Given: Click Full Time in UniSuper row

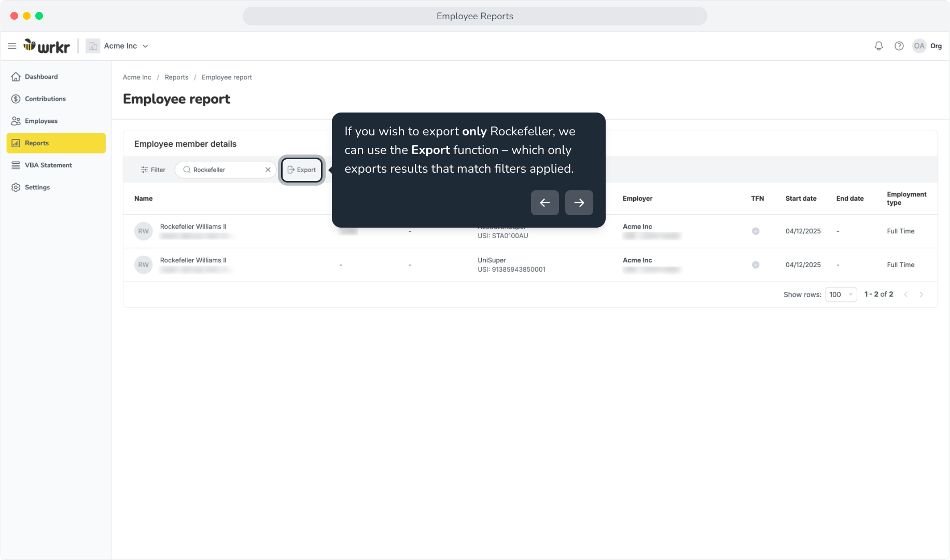Looking at the screenshot, I should click(x=901, y=265).
